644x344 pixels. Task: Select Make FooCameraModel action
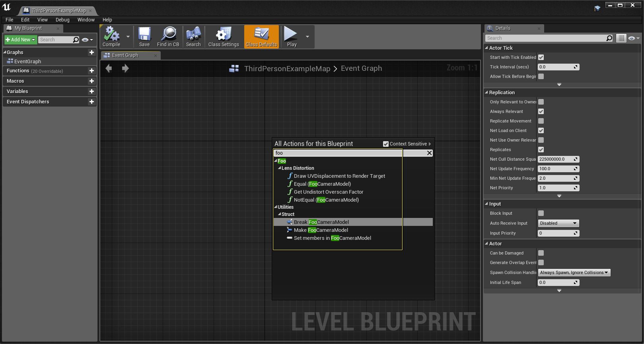pos(321,230)
